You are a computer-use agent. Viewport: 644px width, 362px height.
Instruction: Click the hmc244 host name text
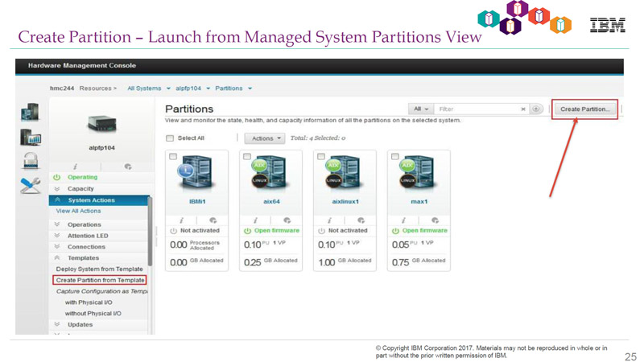[x=62, y=88]
